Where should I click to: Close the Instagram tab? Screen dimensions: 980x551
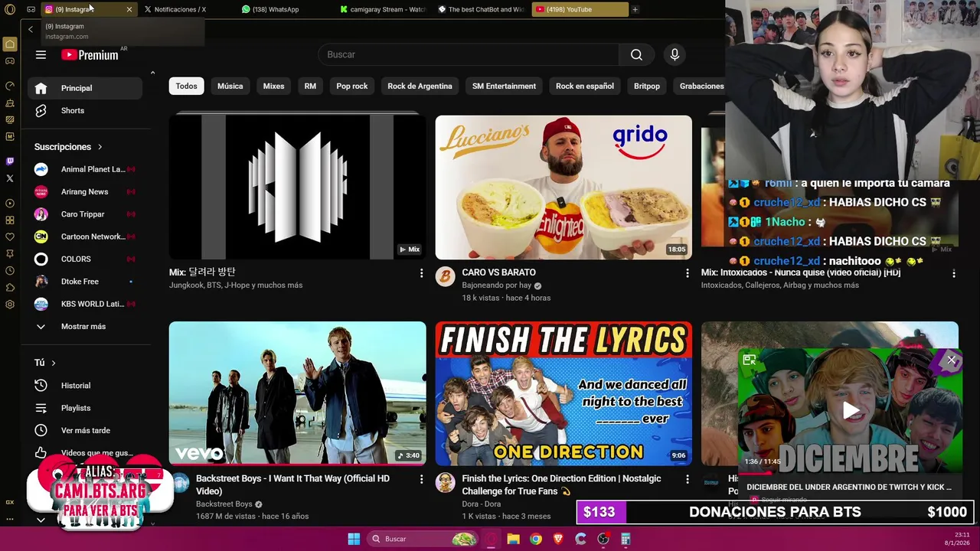tap(129, 9)
